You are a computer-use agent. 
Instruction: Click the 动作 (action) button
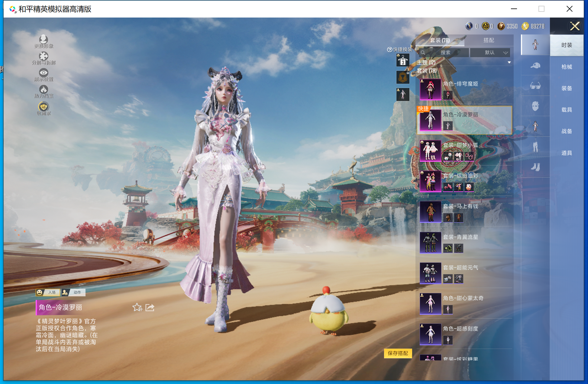pyautogui.click(x=73, y=292)
